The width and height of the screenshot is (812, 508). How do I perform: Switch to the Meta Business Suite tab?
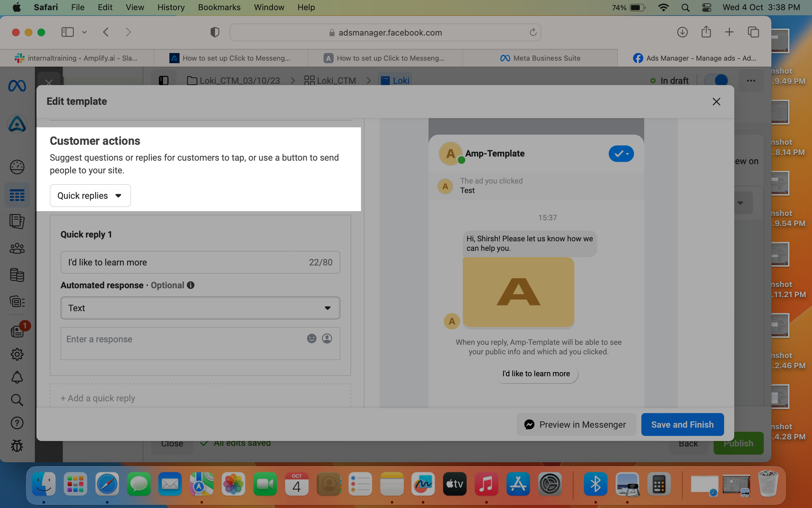coord(540,58)
